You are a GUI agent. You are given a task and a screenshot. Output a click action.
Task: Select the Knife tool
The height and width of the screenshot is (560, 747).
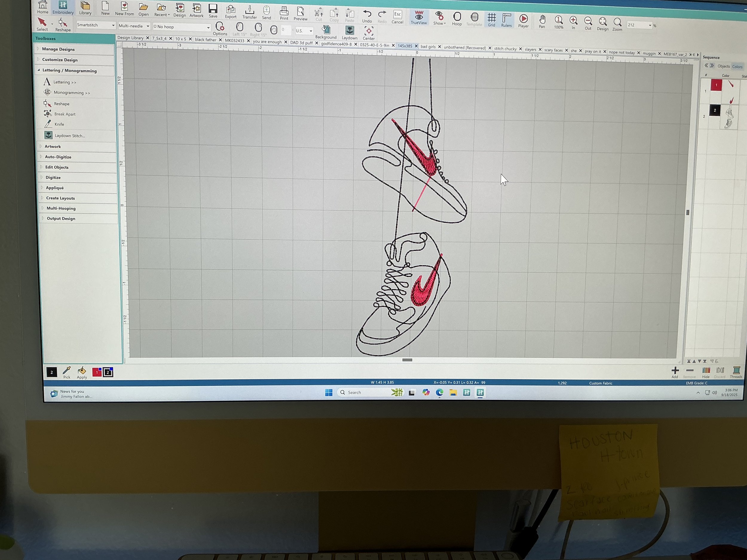point(59,124)
